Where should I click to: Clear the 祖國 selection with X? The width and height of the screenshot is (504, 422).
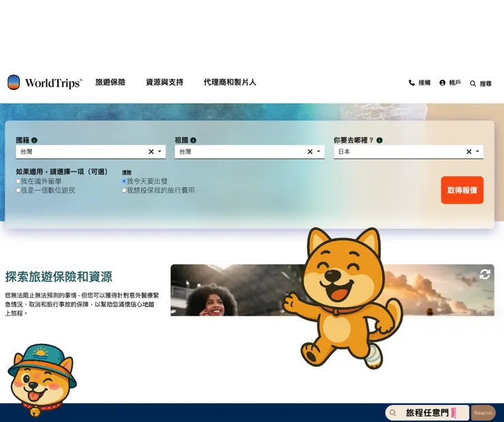(x=310, y=152)
